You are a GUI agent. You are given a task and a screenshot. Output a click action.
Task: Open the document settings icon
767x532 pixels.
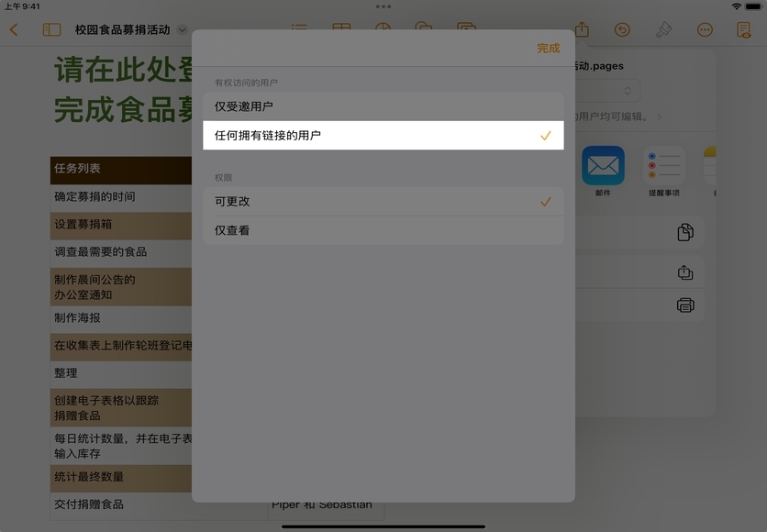pos(744,30)
